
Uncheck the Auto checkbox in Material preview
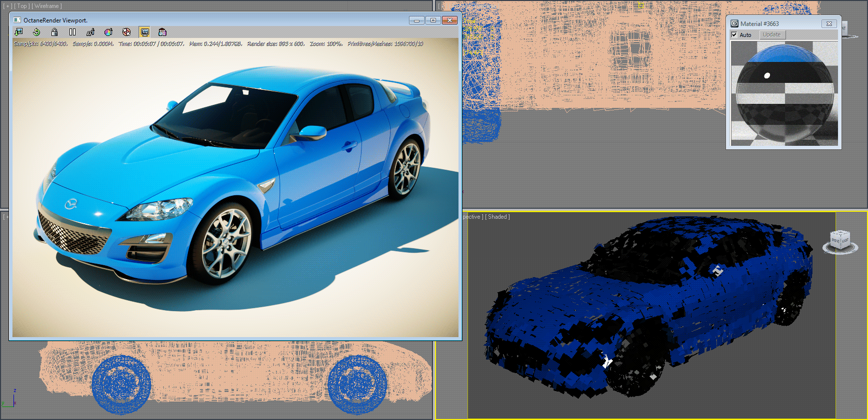coord(734,34)
